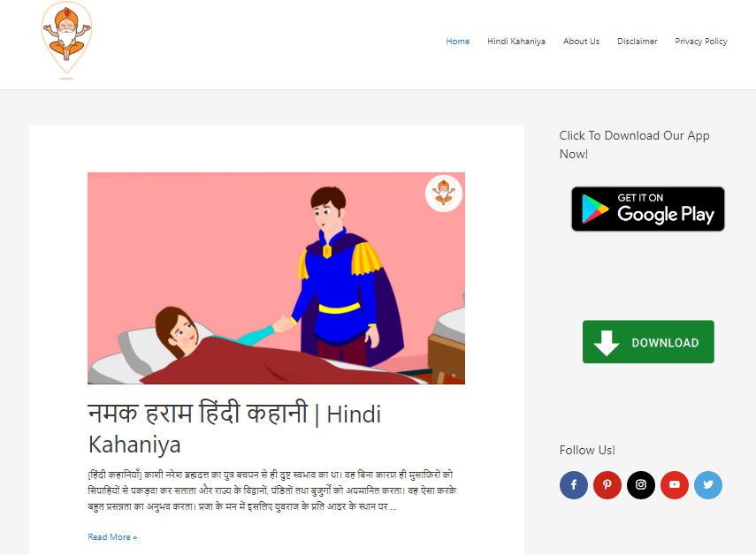Open the prince and woman story thumbnail
756x555 pixels.
click(x=276, y=278)
